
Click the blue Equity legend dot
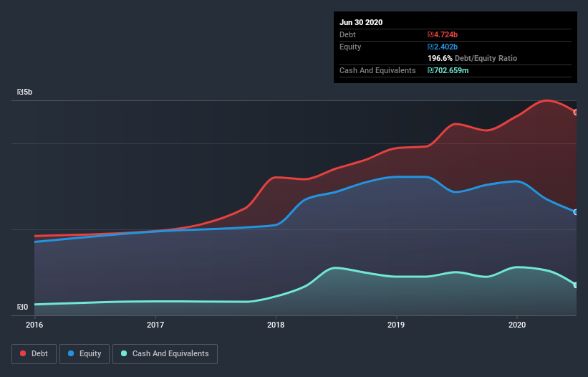pyautogui.click(x=71, y=353)
